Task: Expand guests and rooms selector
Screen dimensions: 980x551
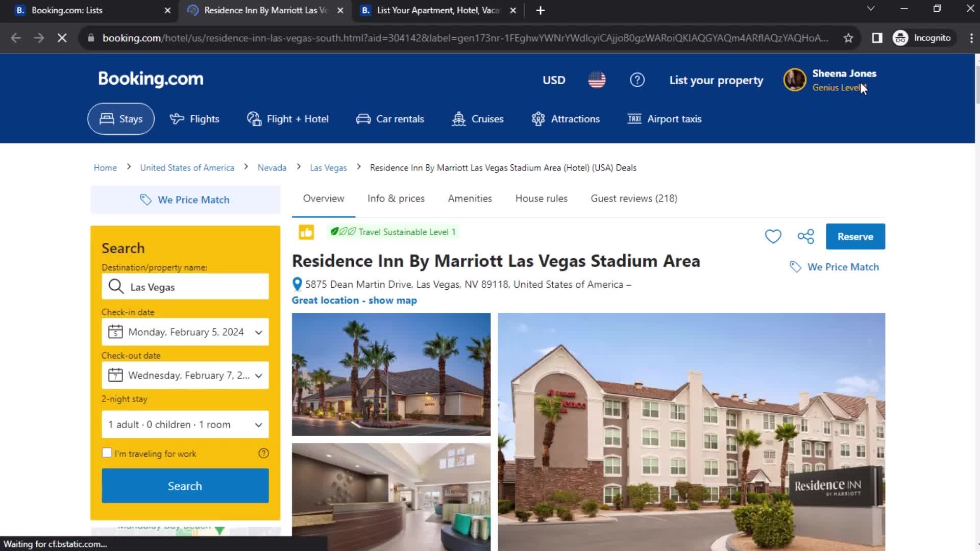Action: click(x=185, y=424)
